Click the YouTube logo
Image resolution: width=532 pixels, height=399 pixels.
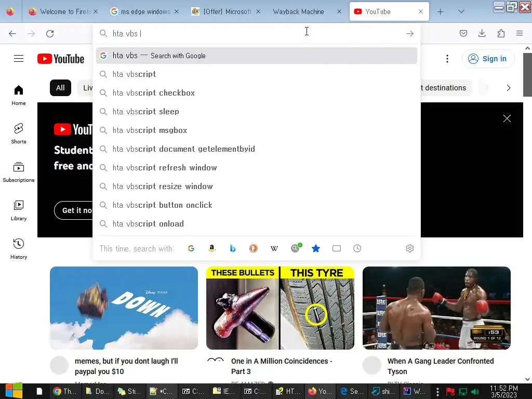[x=61, y=59]
